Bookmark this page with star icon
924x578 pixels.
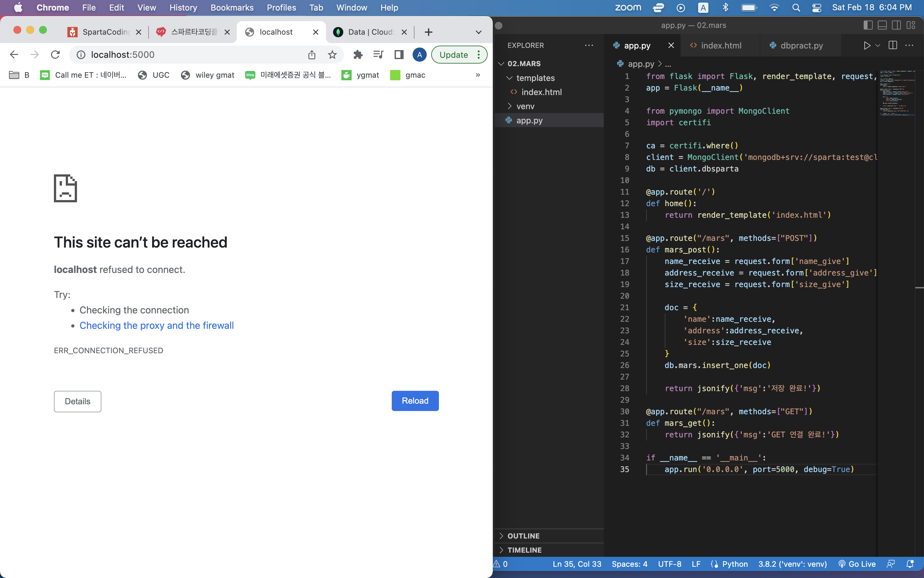click(332, 55)
